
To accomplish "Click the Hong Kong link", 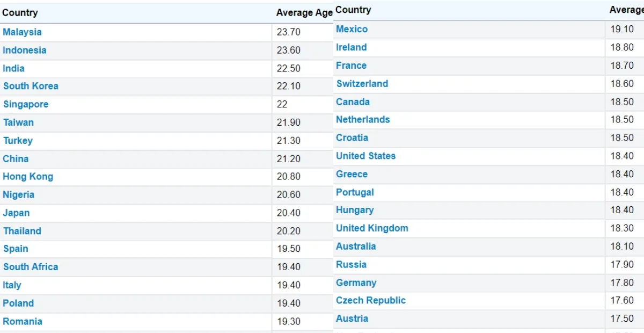I will point(28,177).
